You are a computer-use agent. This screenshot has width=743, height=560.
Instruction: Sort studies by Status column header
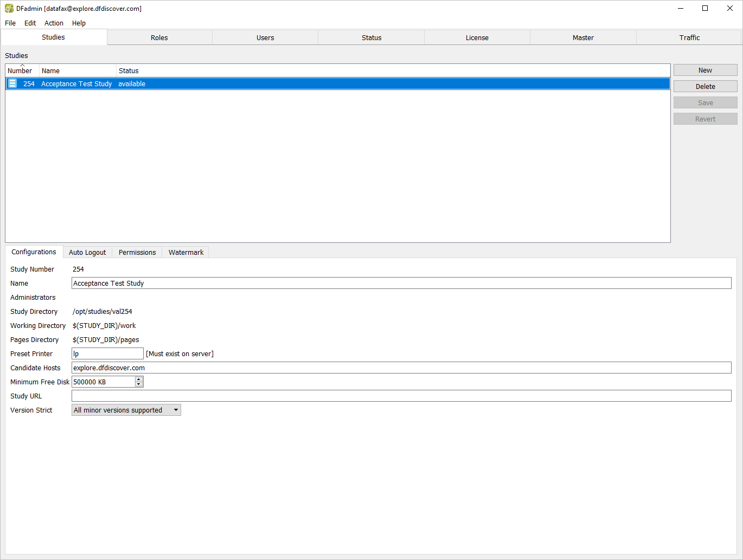[x=129, y=71]
